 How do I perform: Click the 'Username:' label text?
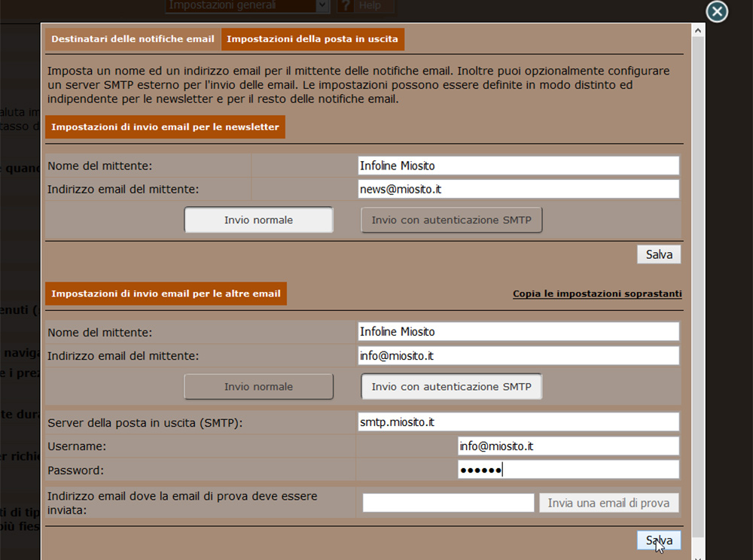(77, 446)
